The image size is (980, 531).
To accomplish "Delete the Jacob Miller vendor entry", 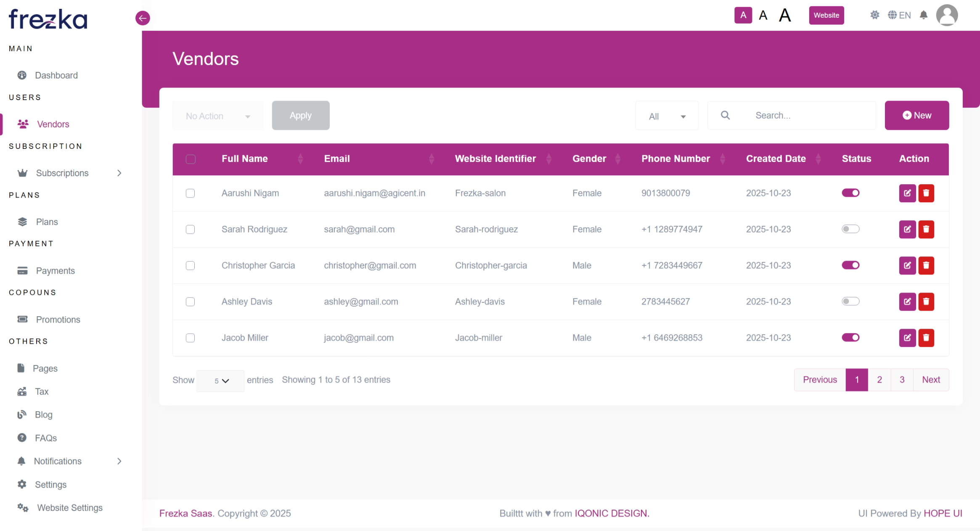I will pyautogui.click(x=926, y=338).
